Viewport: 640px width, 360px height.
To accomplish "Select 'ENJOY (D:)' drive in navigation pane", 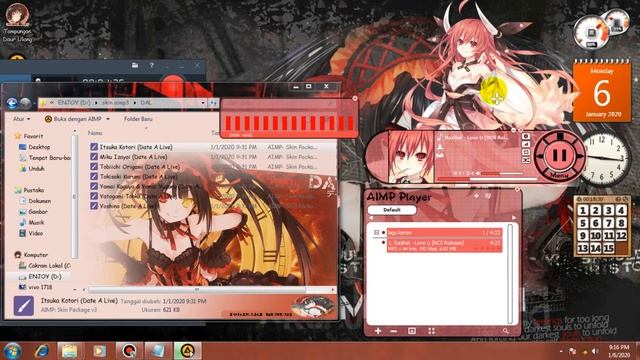I will click(x=40, y=276).
